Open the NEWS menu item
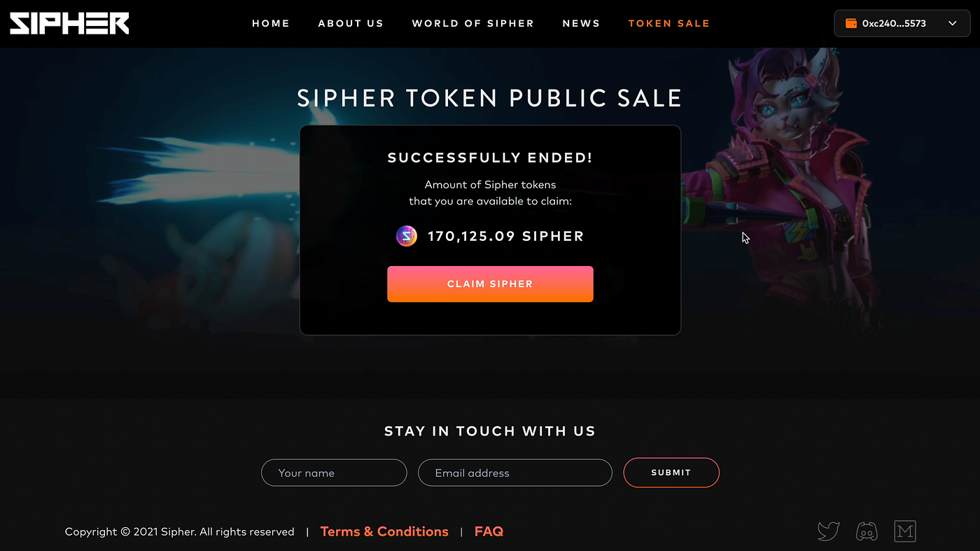980x551 pixels. pyautogui.click(x=581, y=23)
